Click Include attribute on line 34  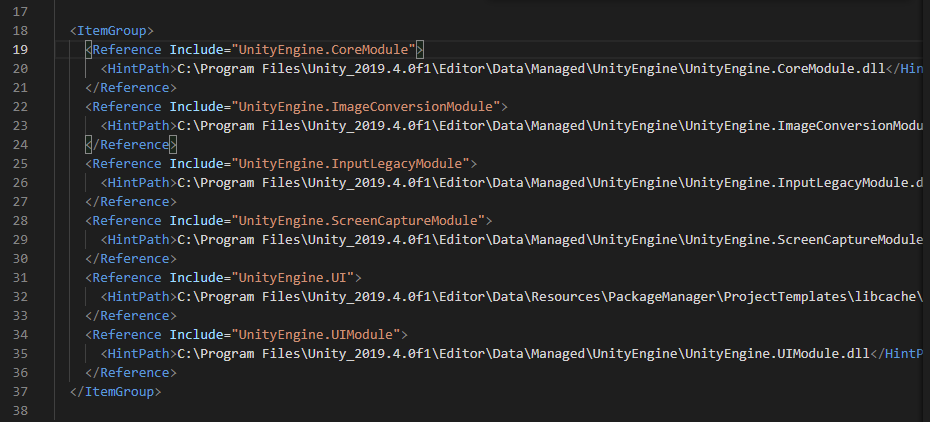(196, 334)
